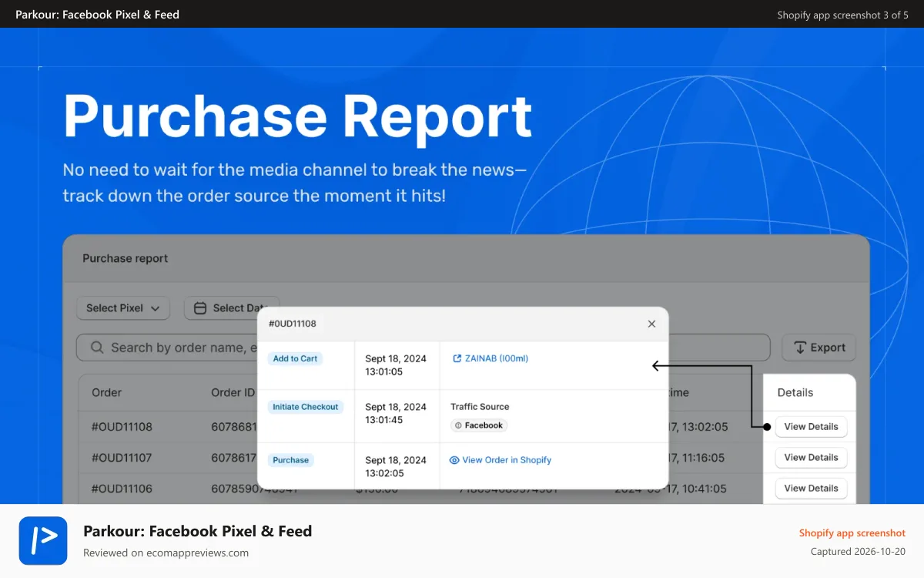924x578 pixels.
Task: Click the Sept 18, 2024 13:01:05 timestamp
Action: tap(396, 365)
